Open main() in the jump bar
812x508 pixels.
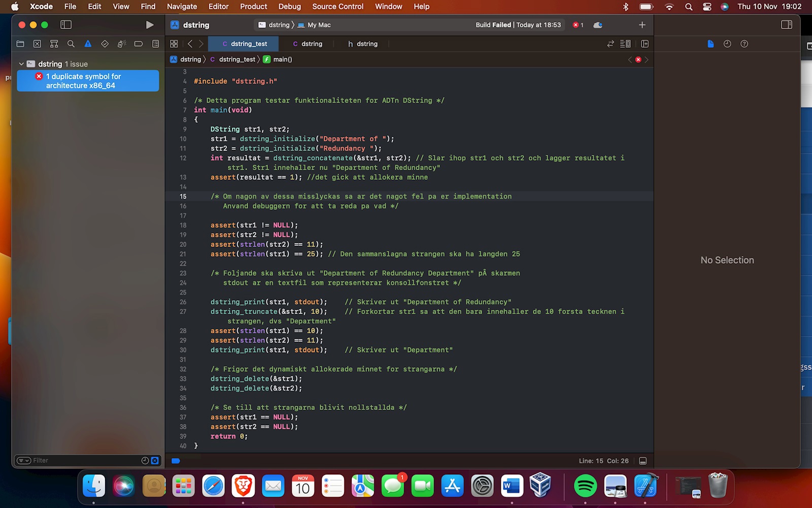tap(282, 59)
